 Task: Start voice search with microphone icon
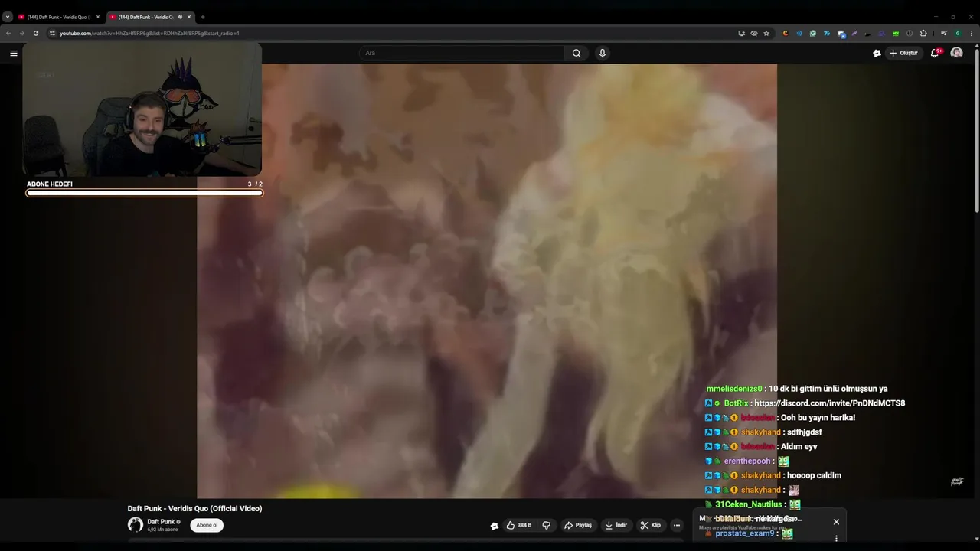[603, 53]
